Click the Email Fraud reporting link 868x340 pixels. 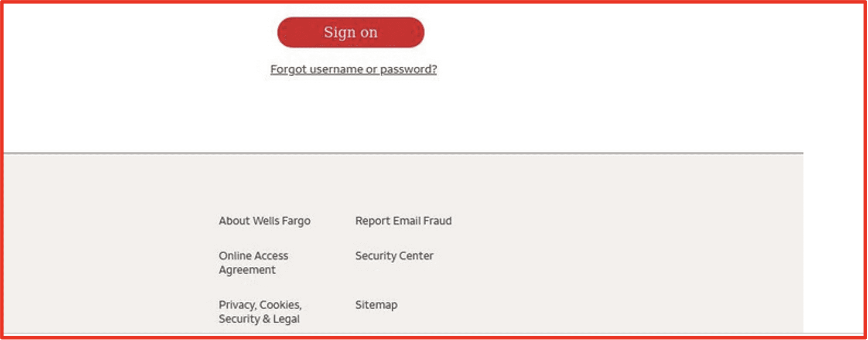pos(403,221)
